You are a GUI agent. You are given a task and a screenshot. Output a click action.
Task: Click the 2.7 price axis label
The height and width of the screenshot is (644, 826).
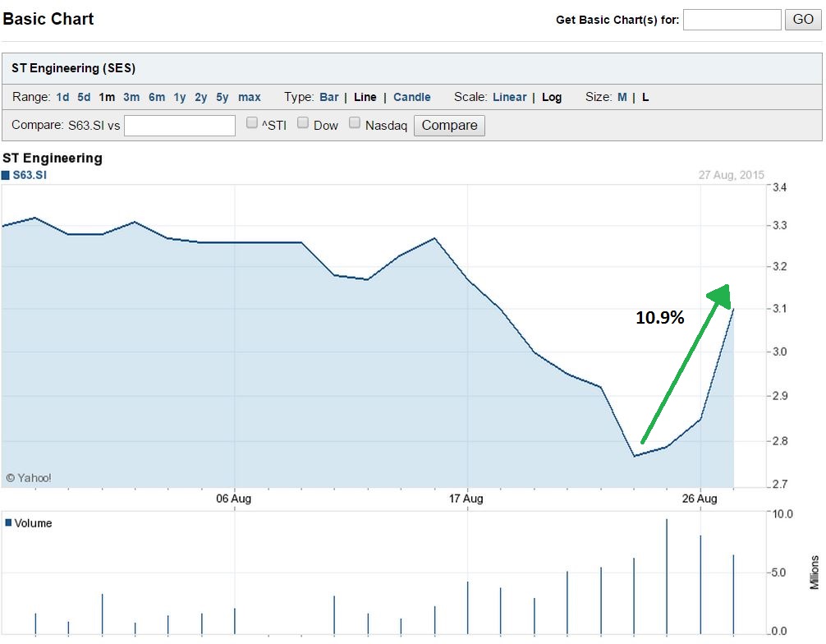pos(780,484)
